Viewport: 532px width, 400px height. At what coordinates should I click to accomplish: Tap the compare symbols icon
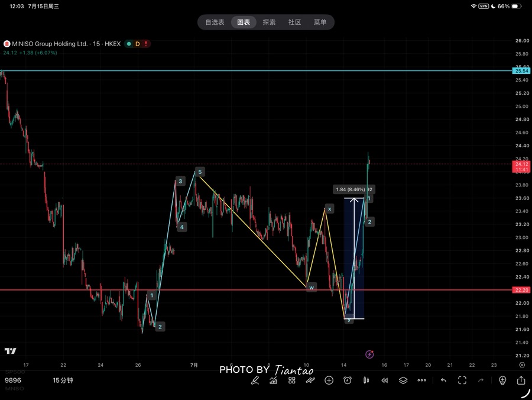(x=310, y=380)
